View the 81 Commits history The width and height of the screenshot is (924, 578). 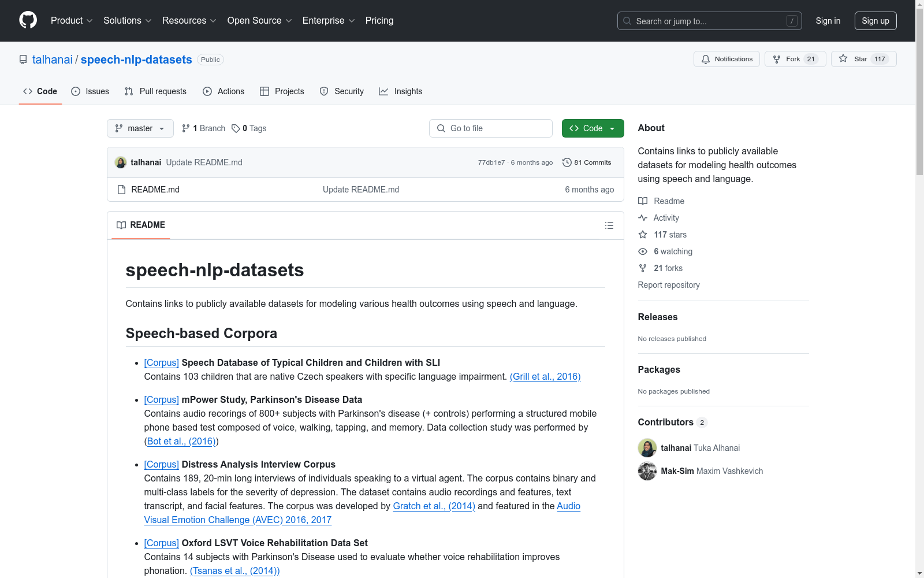point(587,162)
